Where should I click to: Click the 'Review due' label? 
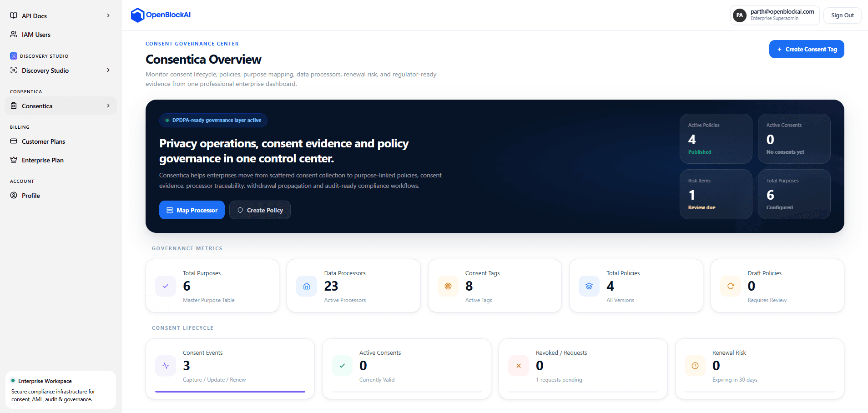coord(701,207)
